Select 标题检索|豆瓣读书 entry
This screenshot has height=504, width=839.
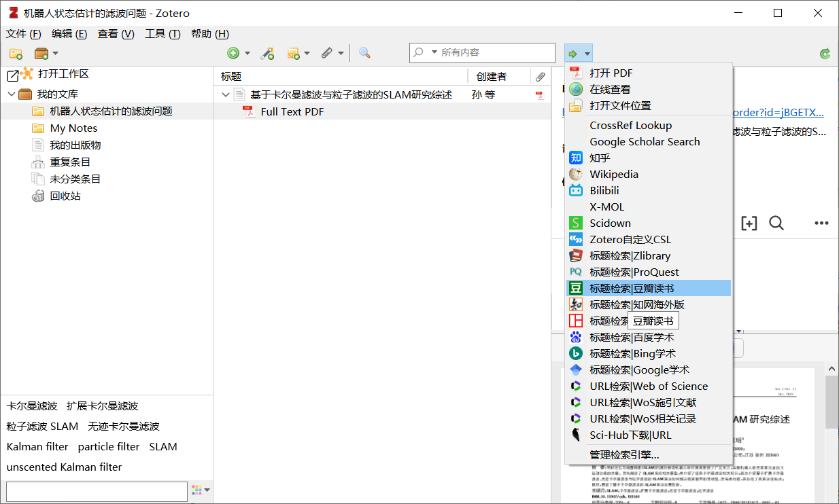click(x=649, y=288)
